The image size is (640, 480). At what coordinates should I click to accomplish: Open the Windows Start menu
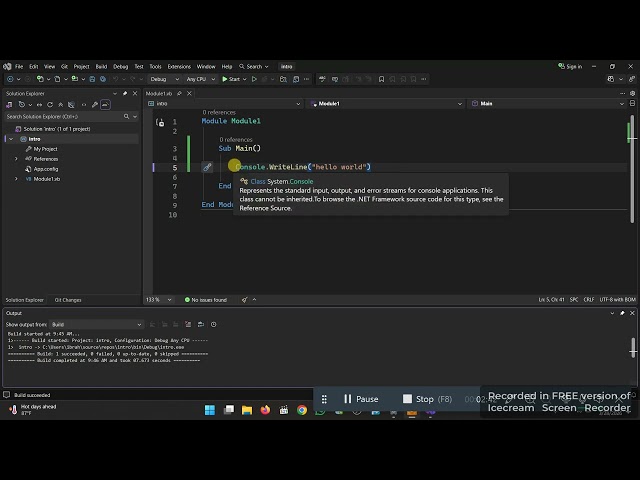tap(210, 410)
